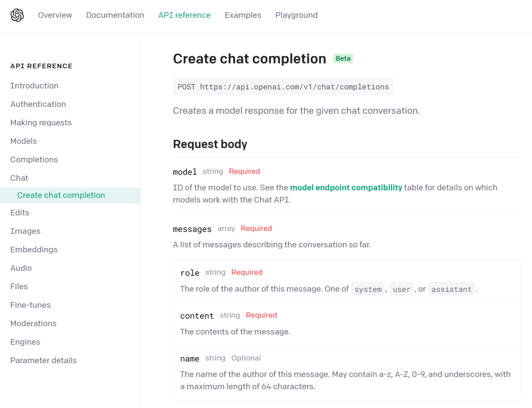Go to Moderations in sidebar
This screenshot has width=532, height=408.
33,324
